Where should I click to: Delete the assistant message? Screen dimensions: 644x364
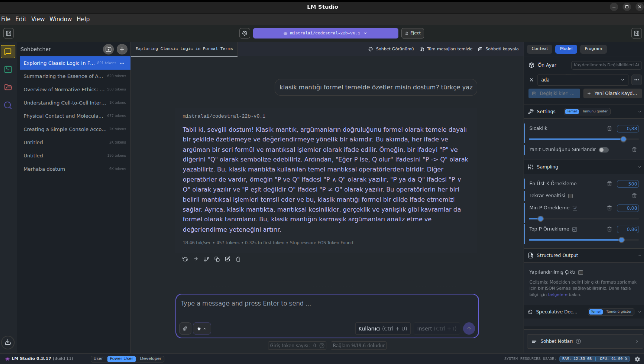[238, 259]
